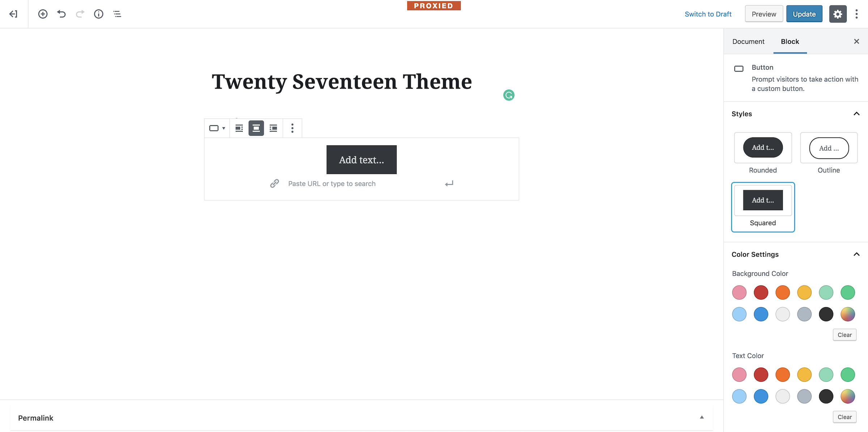Open the change block type dropdown

[x=217, y=128]
